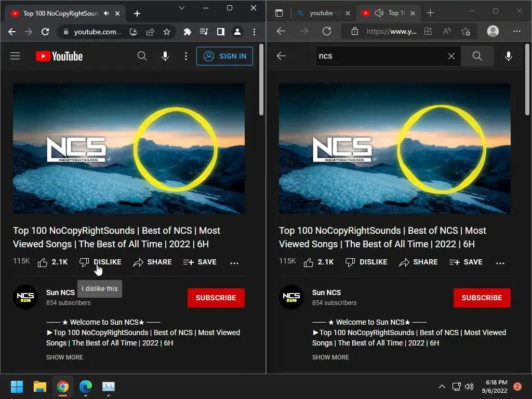Open YouTube search in the Chrome window
Screen dimensions: 532x399
[x=142, y=56]
